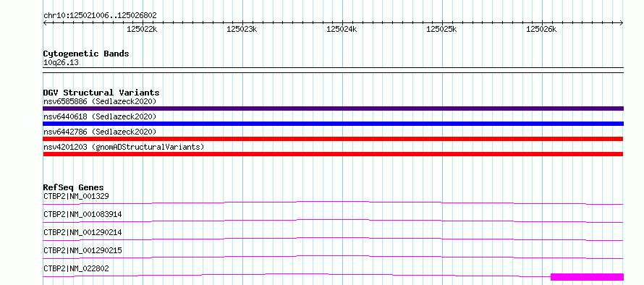Click the 125026k ruler tick label

pyautogui.click(x=541, y=29)
